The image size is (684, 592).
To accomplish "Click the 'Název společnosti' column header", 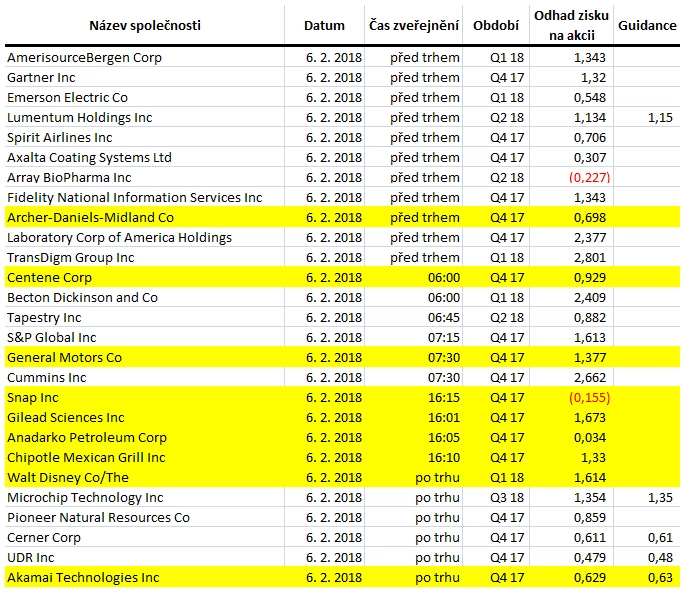I will [145, 25].
